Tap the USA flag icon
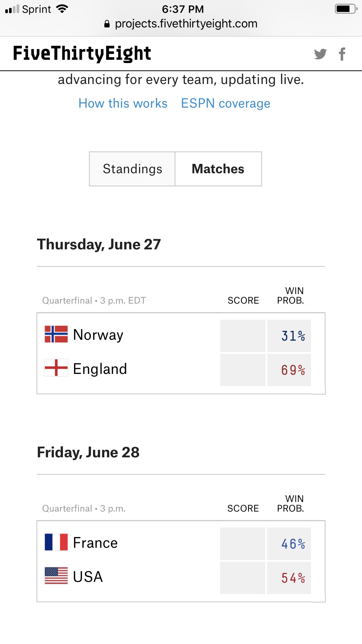The height and width of the screenshot is (644, 362). point(56,576)
